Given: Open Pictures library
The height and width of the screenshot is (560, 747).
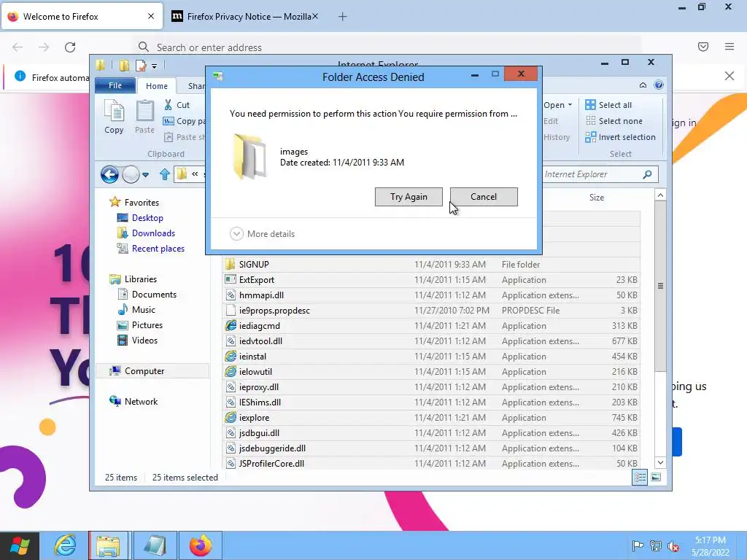Looking at the screenshot, I should coord(147,324).
